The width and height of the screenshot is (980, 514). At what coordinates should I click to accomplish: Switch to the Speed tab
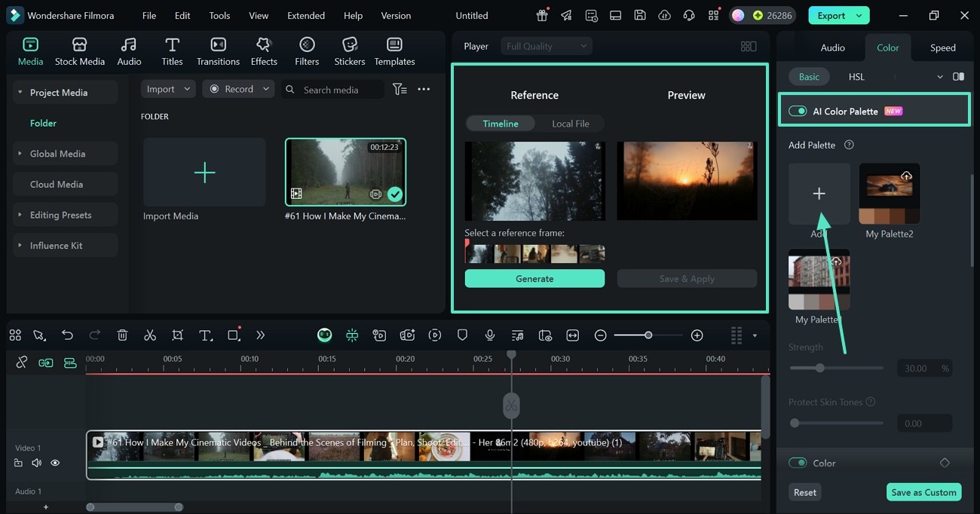tap(942, 47)
